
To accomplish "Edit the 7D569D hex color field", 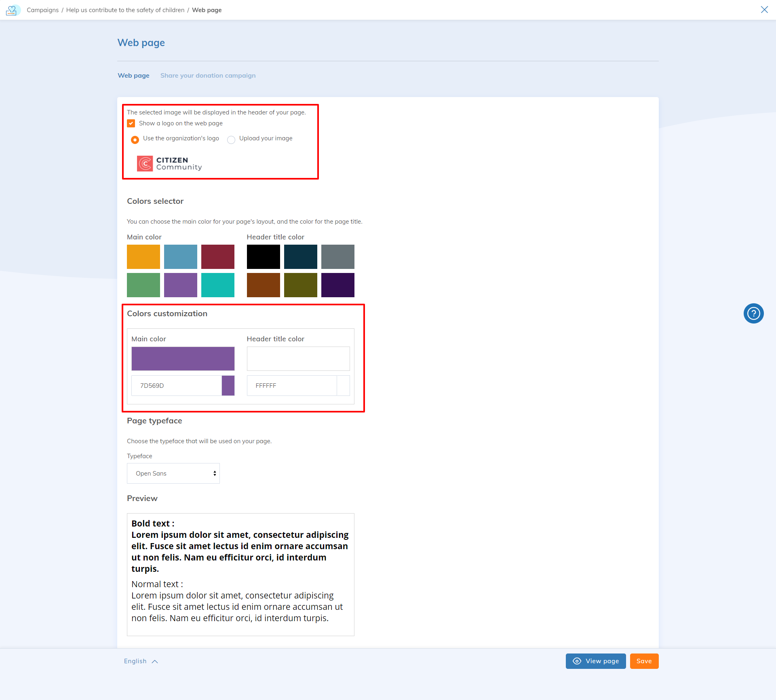I will point(177,385).
